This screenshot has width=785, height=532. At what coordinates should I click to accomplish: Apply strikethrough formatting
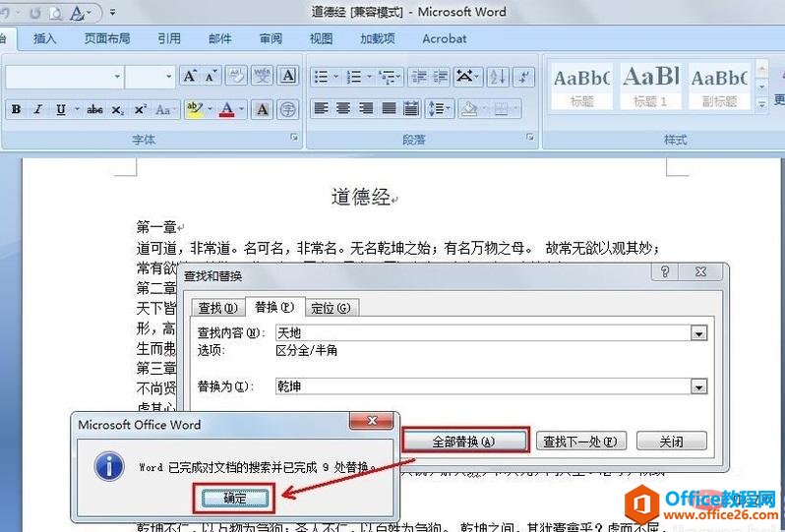[x=94, y=109]
